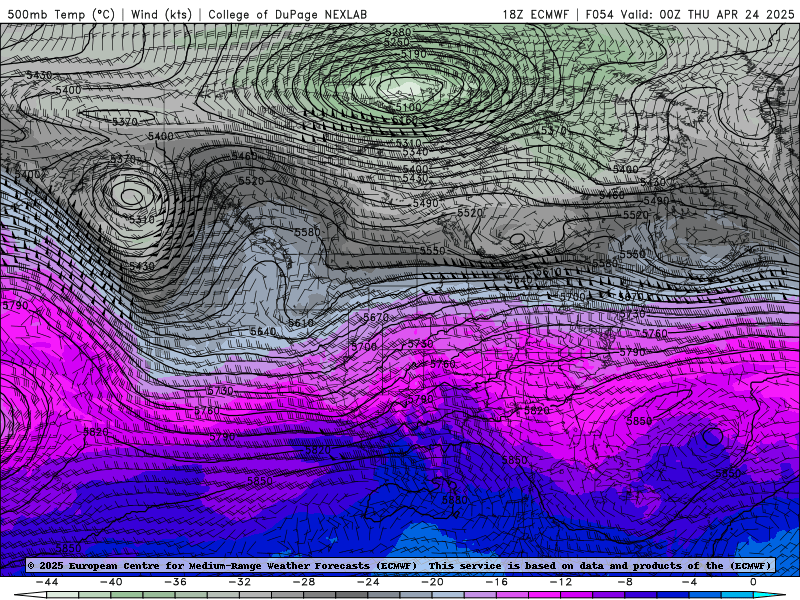
Task: Click the 5310 label directly above 5340
Action: 408,143
